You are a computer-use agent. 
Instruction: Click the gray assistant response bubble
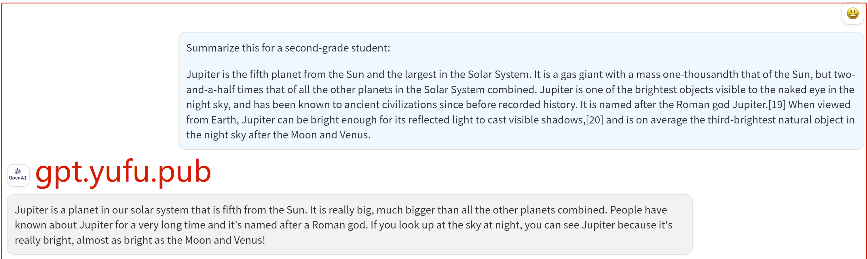pos(350,224)
